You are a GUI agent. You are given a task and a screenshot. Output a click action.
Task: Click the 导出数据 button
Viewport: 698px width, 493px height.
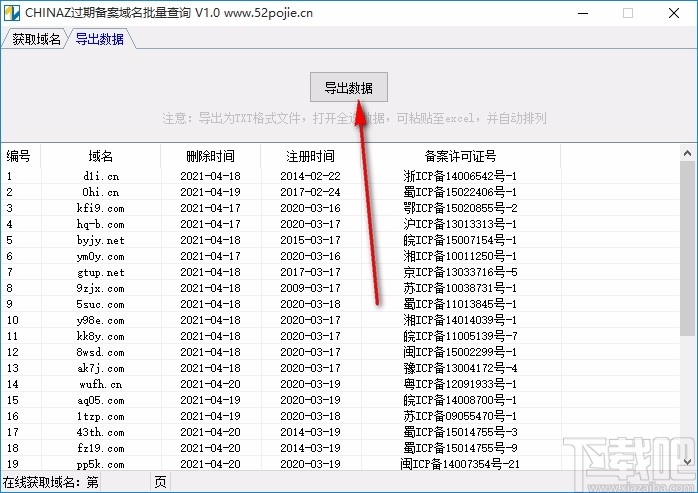coord(349,87)
